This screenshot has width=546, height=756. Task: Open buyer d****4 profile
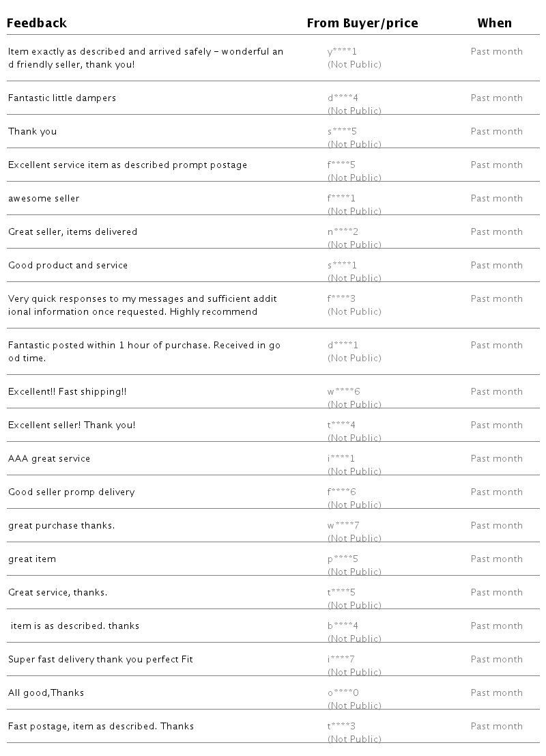click(343, 98)
